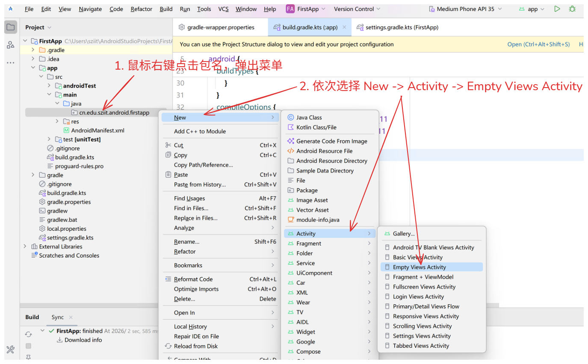Open the Project view dropdown
The width and height of the screenshot is (588, 364).
(x=38, y=27)
